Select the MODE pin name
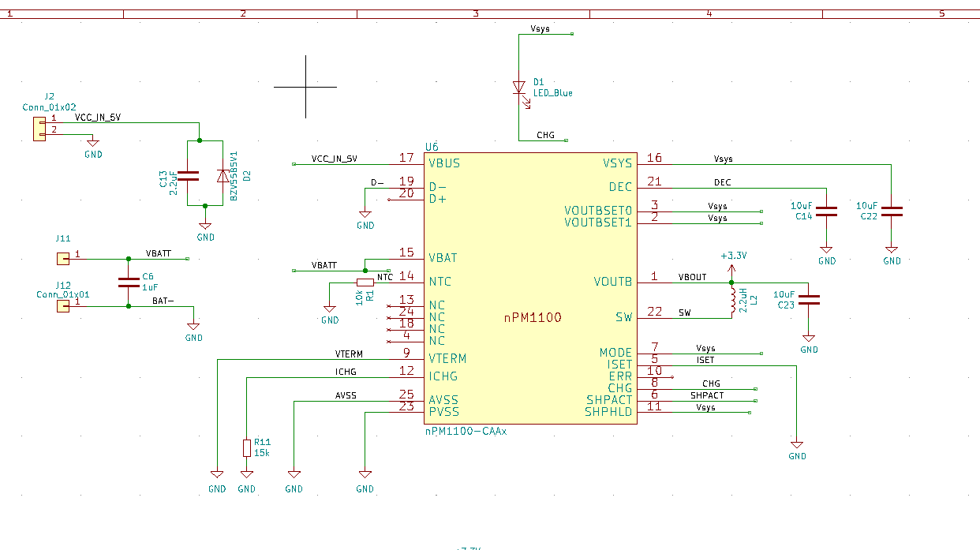Image resolution: width=980 pixels, height=550 pixels. [x=615, y=353]
